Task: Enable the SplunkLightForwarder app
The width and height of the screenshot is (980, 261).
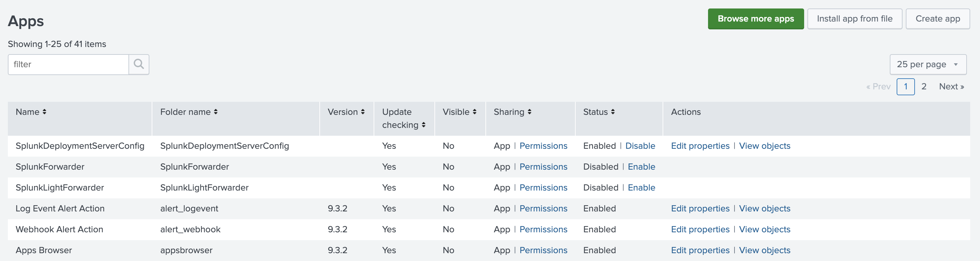Action: 641,188
